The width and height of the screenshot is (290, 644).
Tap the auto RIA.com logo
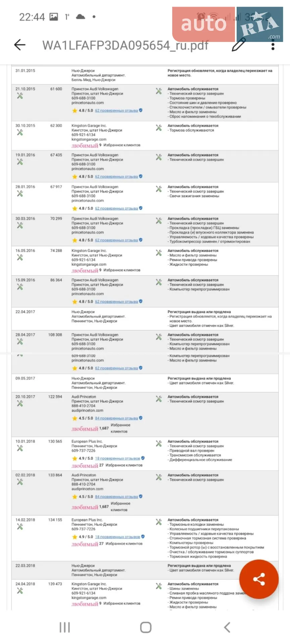coord(228,24)
